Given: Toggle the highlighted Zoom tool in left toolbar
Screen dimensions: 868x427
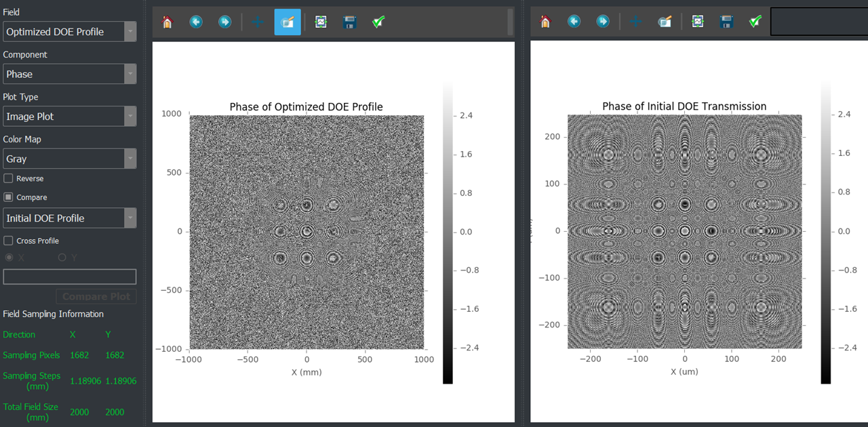Looking at the screenshot, I should click(288, 22).
